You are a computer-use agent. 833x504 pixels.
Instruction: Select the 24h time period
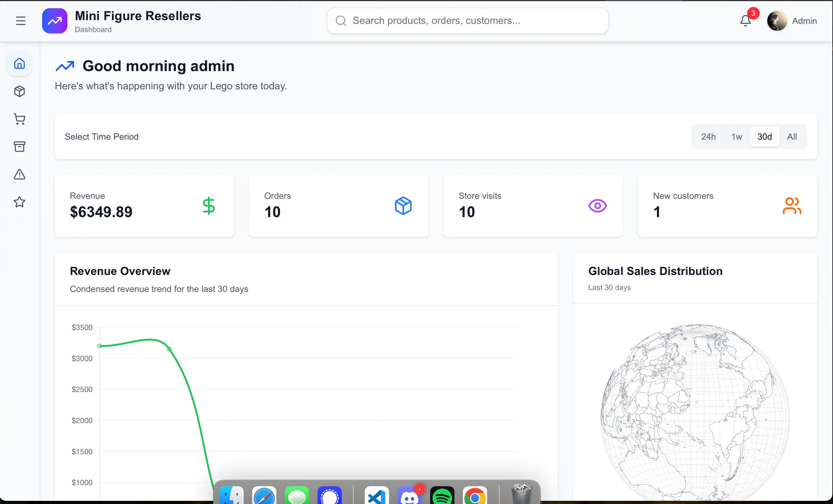point(708,137)
